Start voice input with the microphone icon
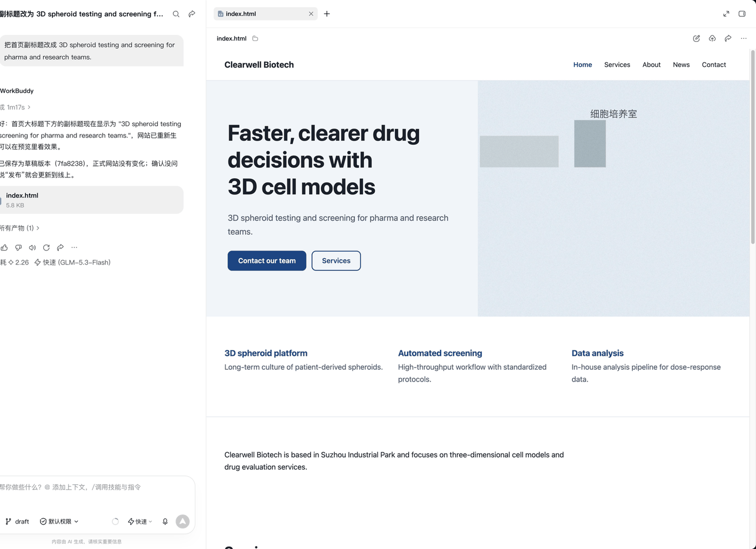 pyautogui.click(x=165, y=521)
